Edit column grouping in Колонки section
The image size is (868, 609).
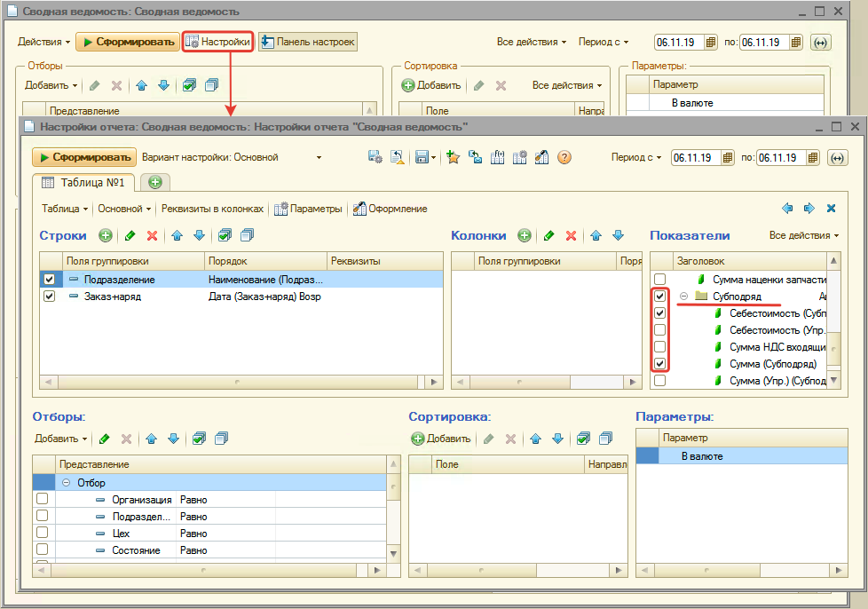click(x=548, y=235)
